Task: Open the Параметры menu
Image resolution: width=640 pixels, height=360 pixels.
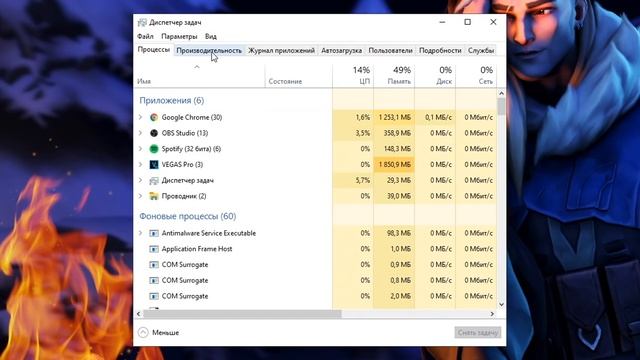Action: pyautogui.click(x=179, y=36)
